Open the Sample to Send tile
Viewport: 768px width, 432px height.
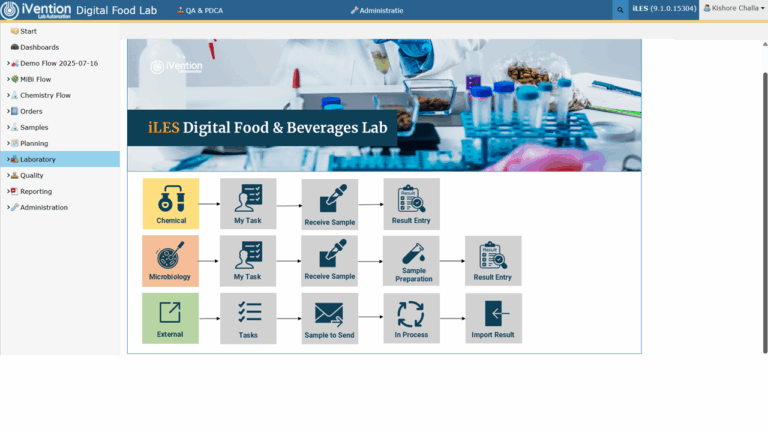(x=330, y=318)
